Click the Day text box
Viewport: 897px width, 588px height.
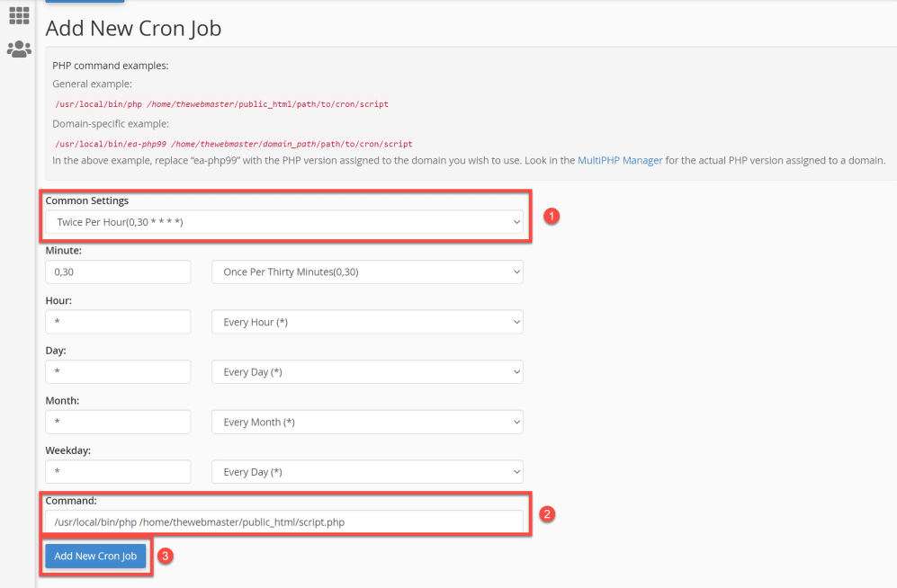pos(117,371)
